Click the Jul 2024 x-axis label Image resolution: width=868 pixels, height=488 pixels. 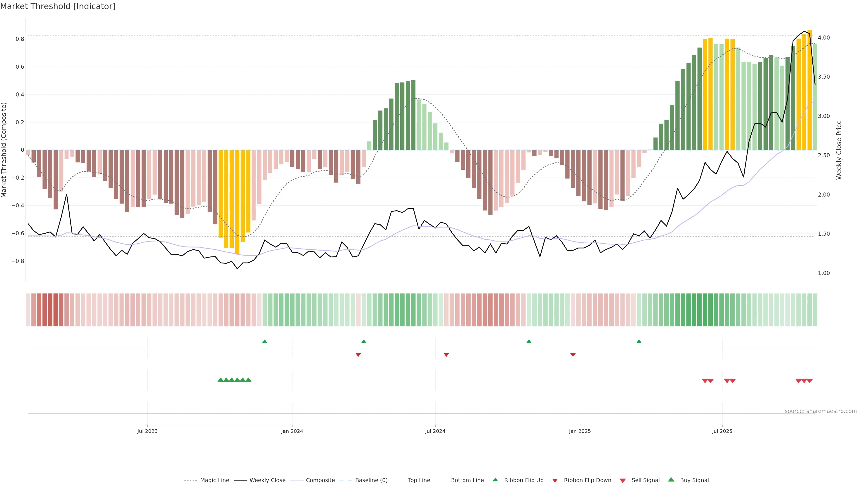(435, 431)
